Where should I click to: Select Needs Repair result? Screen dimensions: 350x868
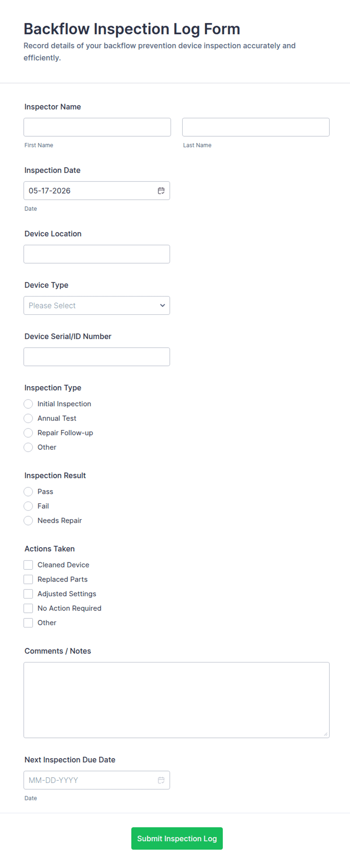coord(28,521)
